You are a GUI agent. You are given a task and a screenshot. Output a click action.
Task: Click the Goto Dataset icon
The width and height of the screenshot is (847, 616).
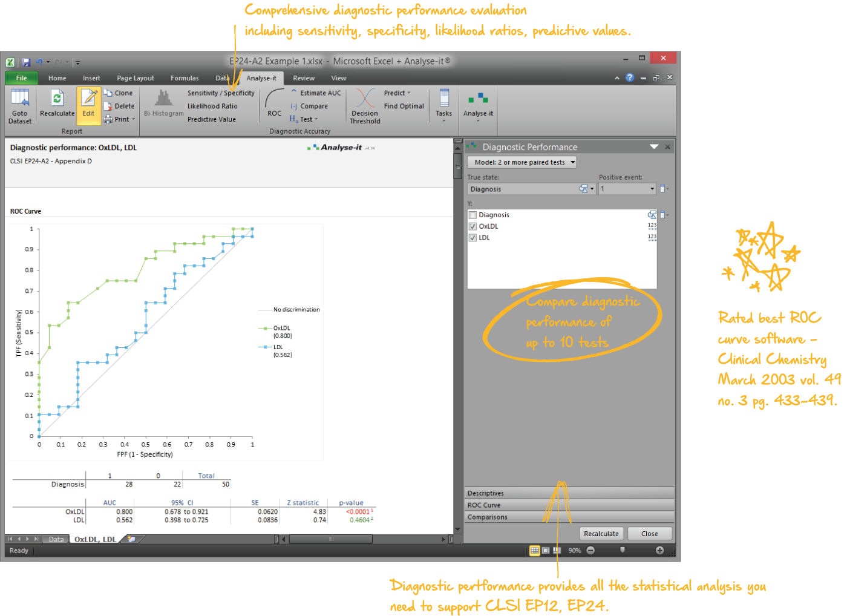20,99
